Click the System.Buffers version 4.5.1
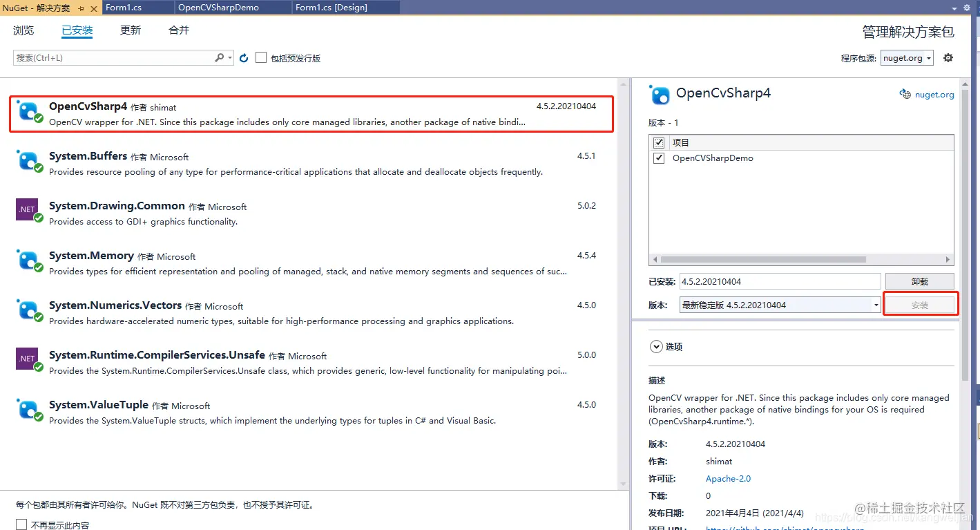Screen dimensions: 980x530 [586, 156]
